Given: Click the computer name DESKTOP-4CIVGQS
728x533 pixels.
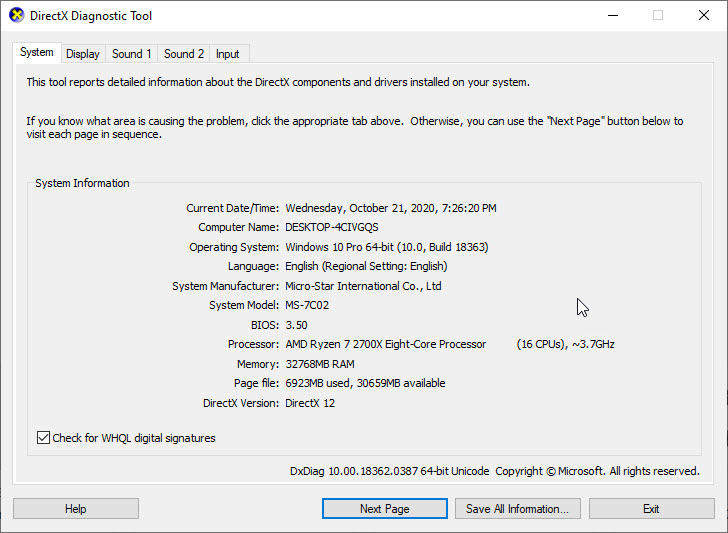Looking at the screenshot, I should (x=332, y=227).
